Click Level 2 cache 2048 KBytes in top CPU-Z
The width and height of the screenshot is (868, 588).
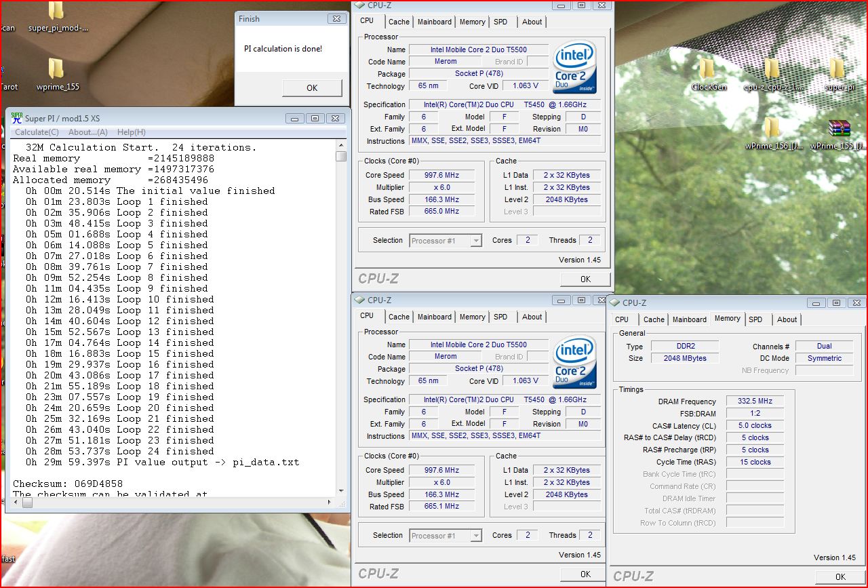567,199
